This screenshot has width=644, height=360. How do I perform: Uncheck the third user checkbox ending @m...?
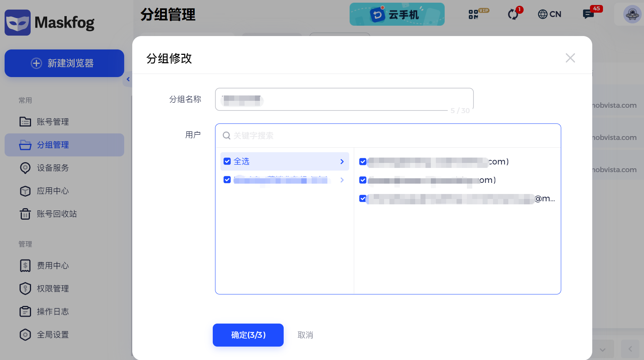363,199
